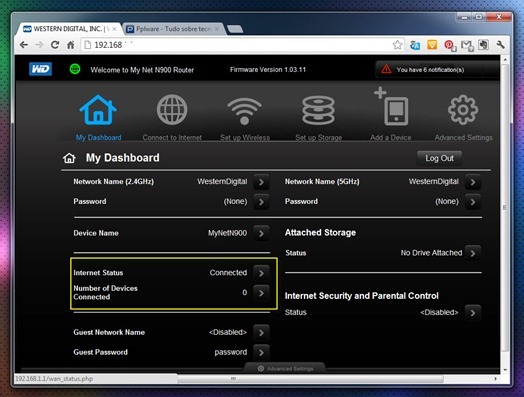
Task: Click the Connect to Internet label
Action: [172, 137]
